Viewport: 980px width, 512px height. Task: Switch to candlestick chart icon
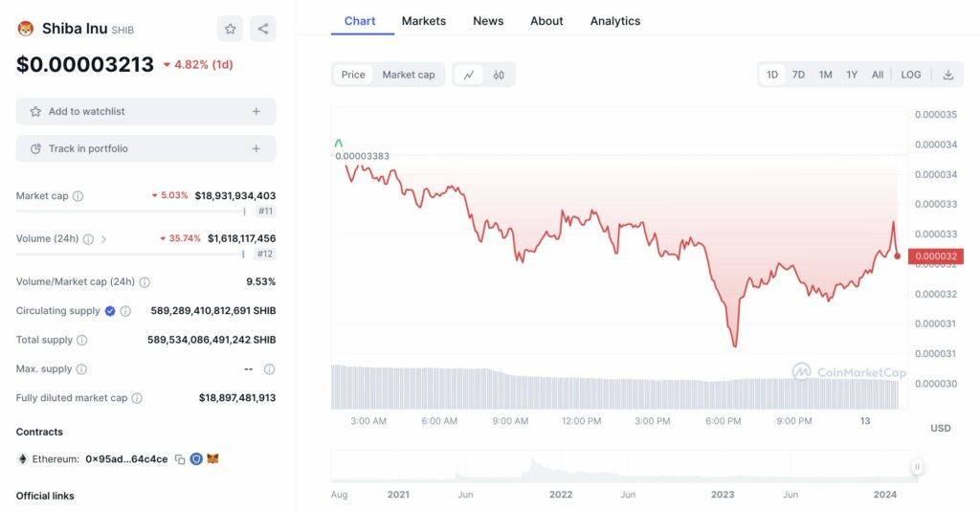click(499, 75)
